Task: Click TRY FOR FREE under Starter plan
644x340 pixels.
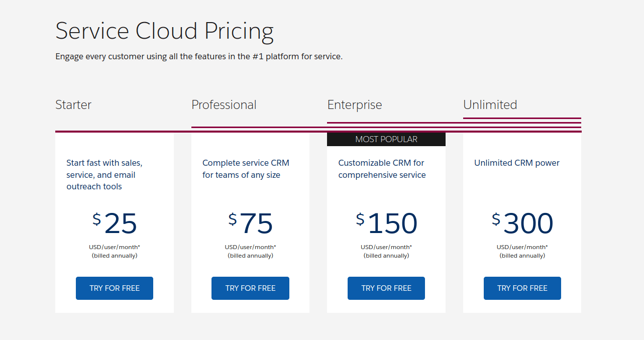Action: tap(115, 288)
